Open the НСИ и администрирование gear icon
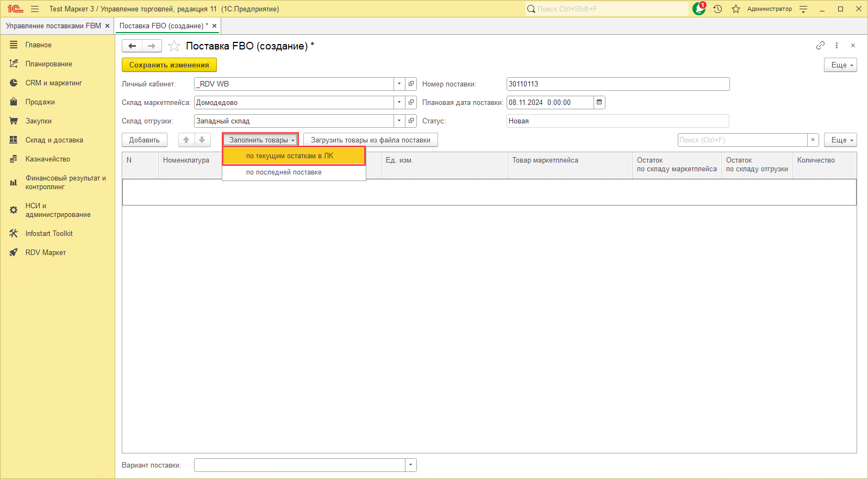The image size is (868, 479). [14, 210]
